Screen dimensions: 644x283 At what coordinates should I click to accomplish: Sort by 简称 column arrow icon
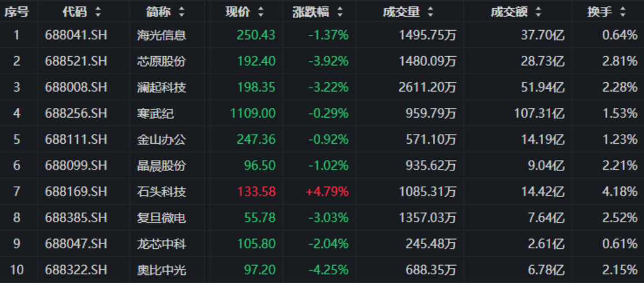(x=181, y=12)
